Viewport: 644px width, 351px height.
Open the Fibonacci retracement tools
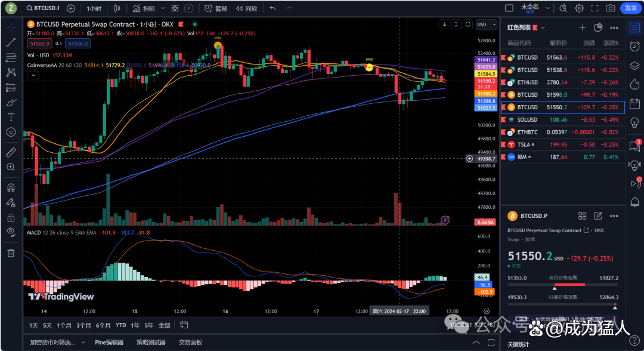pyautogui.click(x=11, y=57)
